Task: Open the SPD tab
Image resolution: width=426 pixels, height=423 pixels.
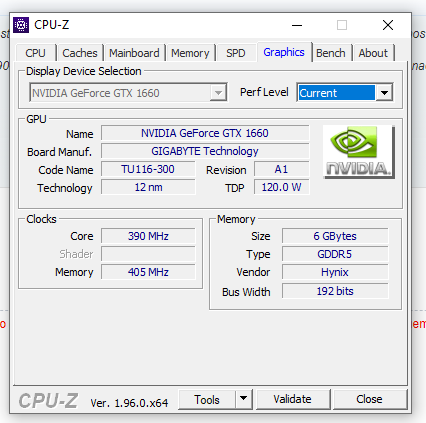Action: [236, 53]
